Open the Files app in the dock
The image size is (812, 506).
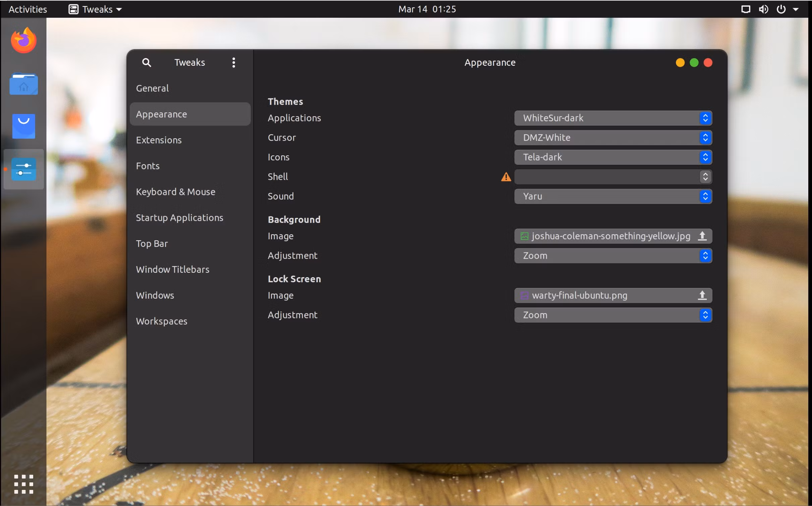click(x=23, y=84)
